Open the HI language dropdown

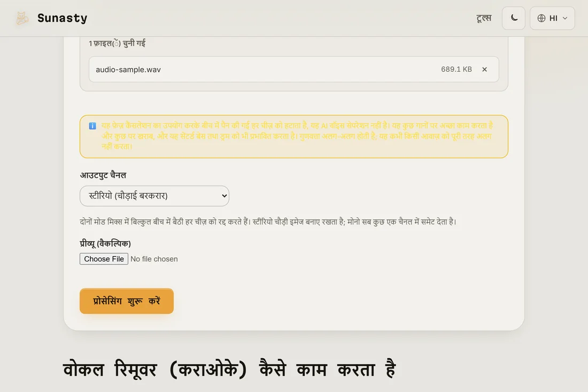point(552,18)
